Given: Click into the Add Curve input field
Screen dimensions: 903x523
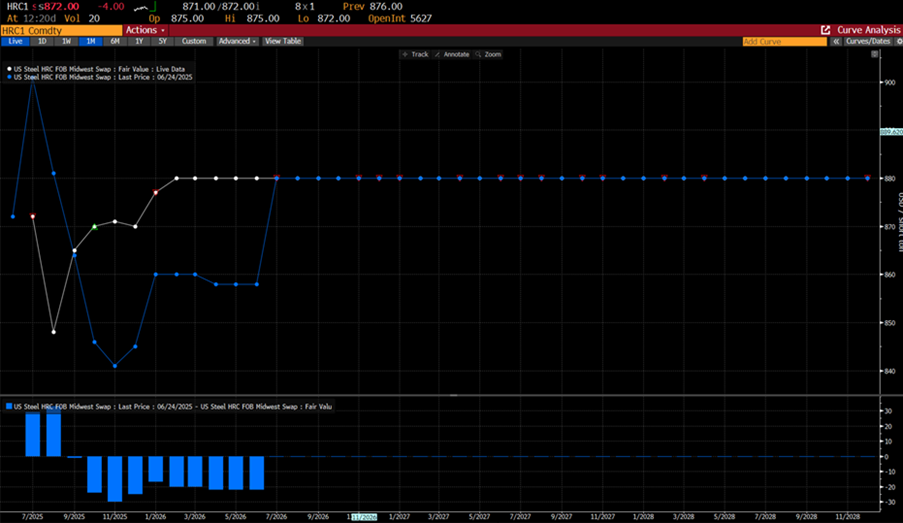Looking at the screenshot, I should (784, 42).
